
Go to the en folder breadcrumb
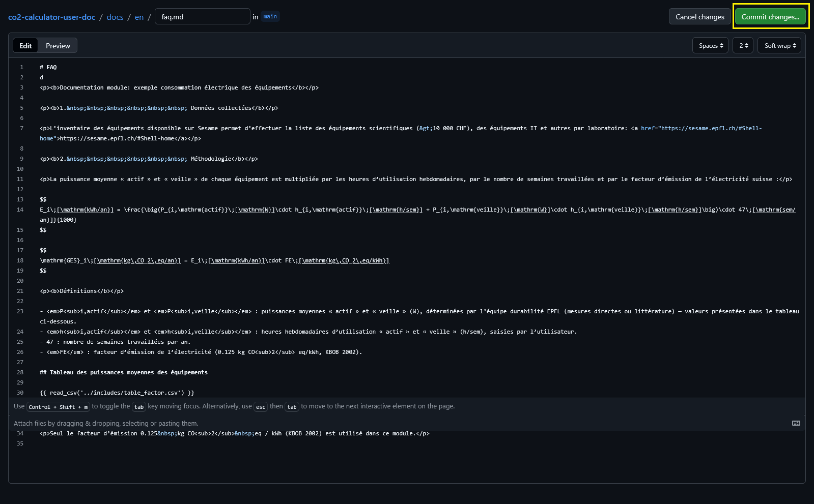click(x=139, y=17)
